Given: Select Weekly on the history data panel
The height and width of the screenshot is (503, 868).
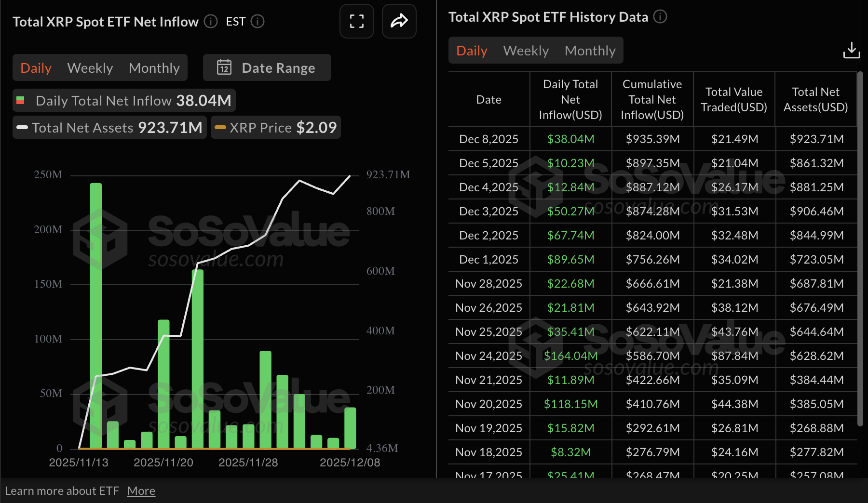Looking at the screenshot, I should (x=526, y=50).
